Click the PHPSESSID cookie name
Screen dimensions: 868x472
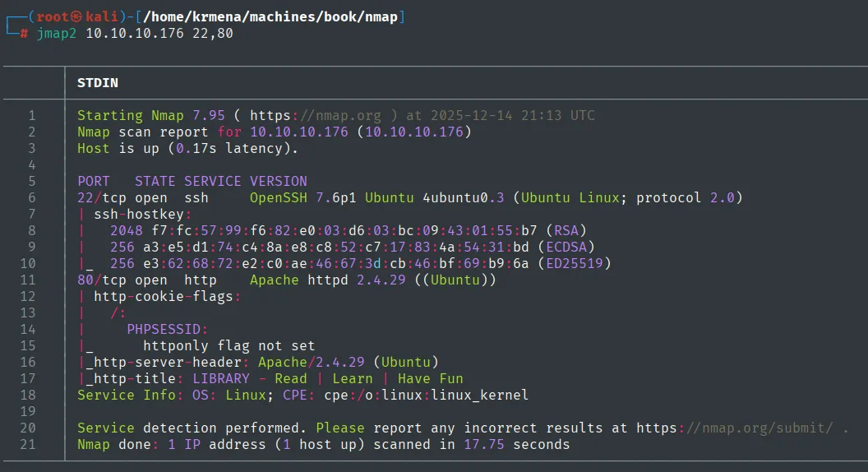[x=164, y=329]
